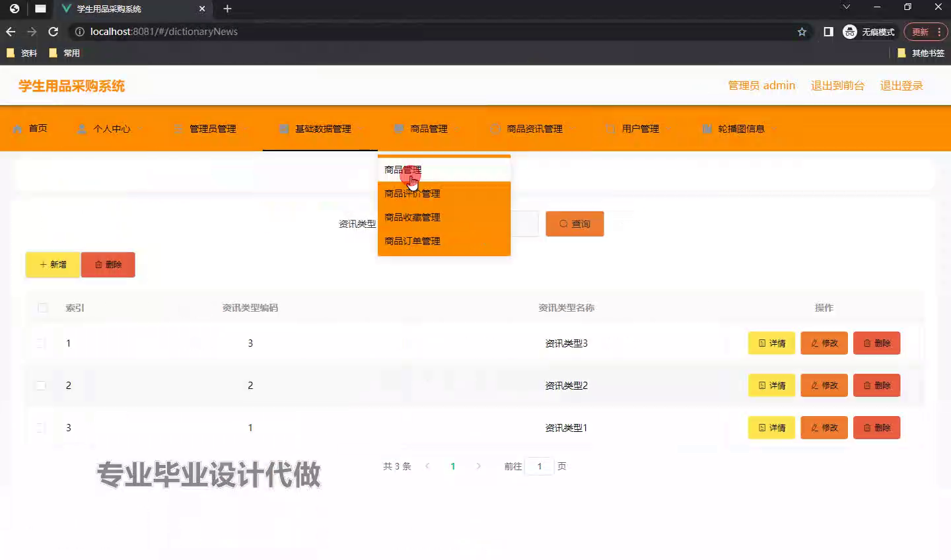
Task: Open the browser three-dot menu
Action: pyautogui.click(x=939, y=32)
